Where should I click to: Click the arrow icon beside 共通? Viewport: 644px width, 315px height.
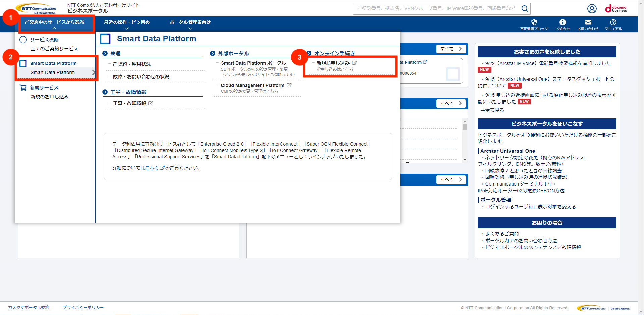pyautogui.click(x=105, y=53)
